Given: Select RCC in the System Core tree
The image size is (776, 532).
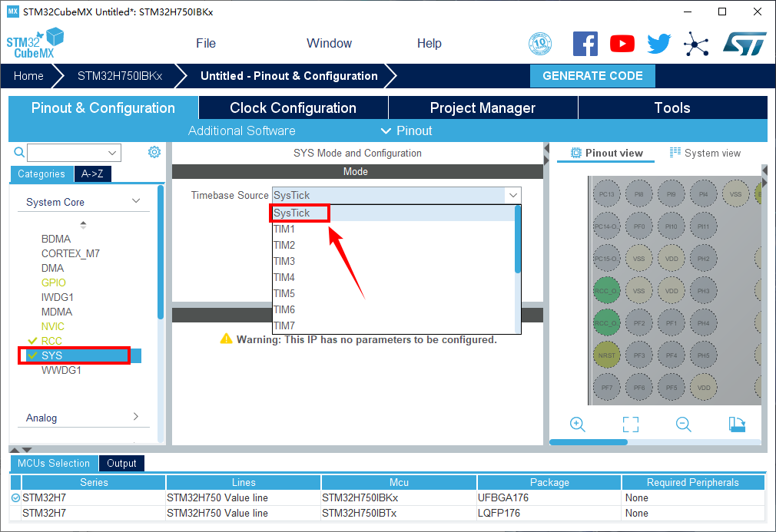Looking at the screenshot, I should click(x=51, y=341).
